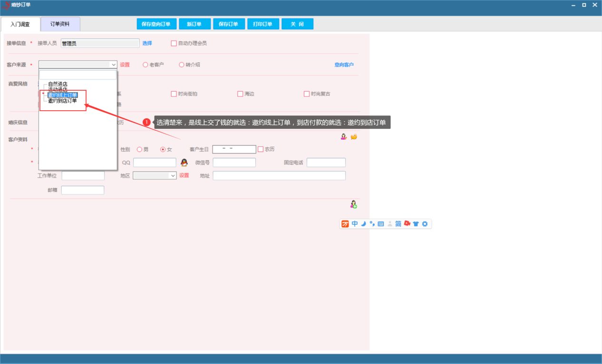Enable the 自动办理会员 checkbox
This screenshot has height=364, width=602.
[x=174, y=43]
